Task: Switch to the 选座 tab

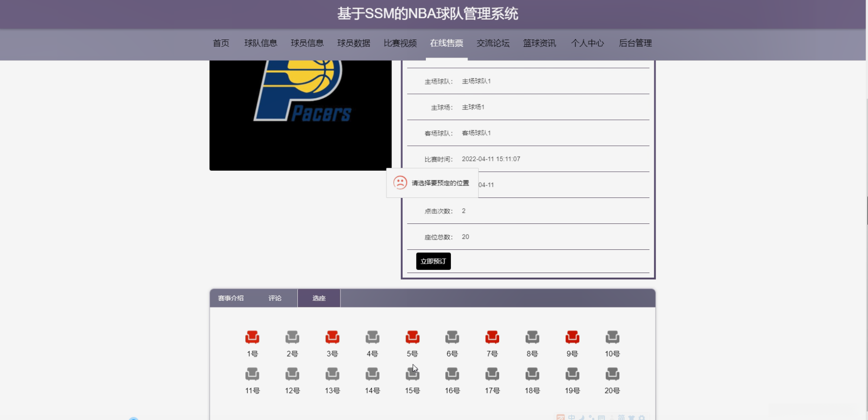Action: [x=319, y=298]
